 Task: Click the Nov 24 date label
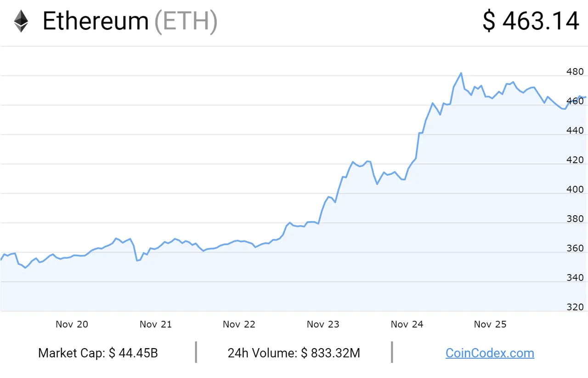coord(407,324)
